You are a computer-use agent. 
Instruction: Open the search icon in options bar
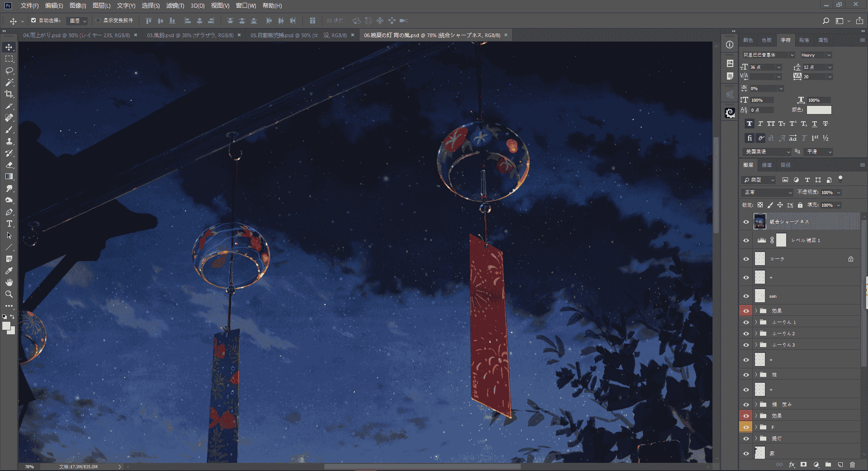click(x=826, y=21)
